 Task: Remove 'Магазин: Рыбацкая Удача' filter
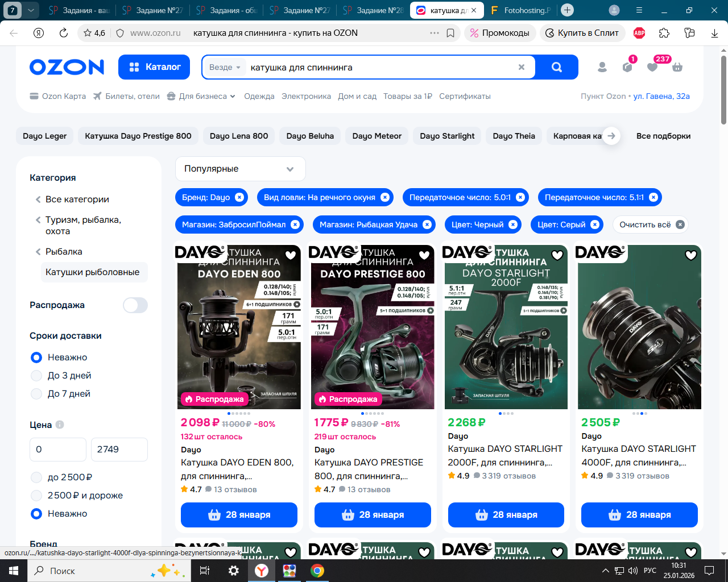[x=427, y=225]
